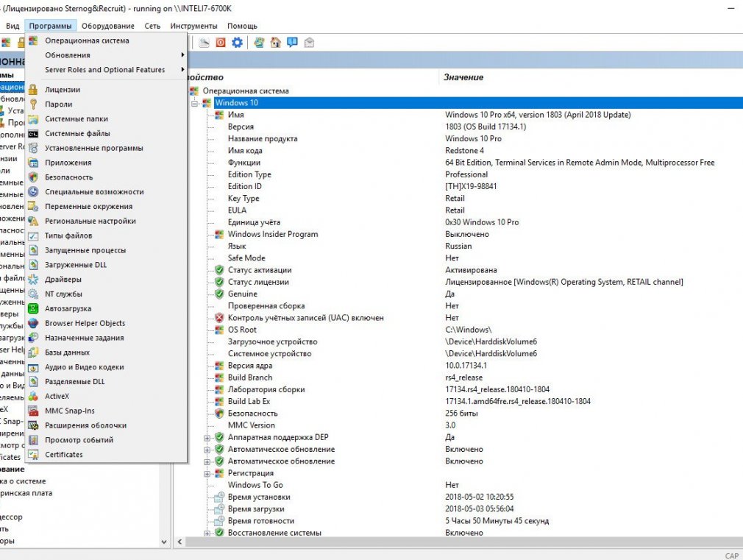Open Просмотр событий from the menu

tap(106, 440)
